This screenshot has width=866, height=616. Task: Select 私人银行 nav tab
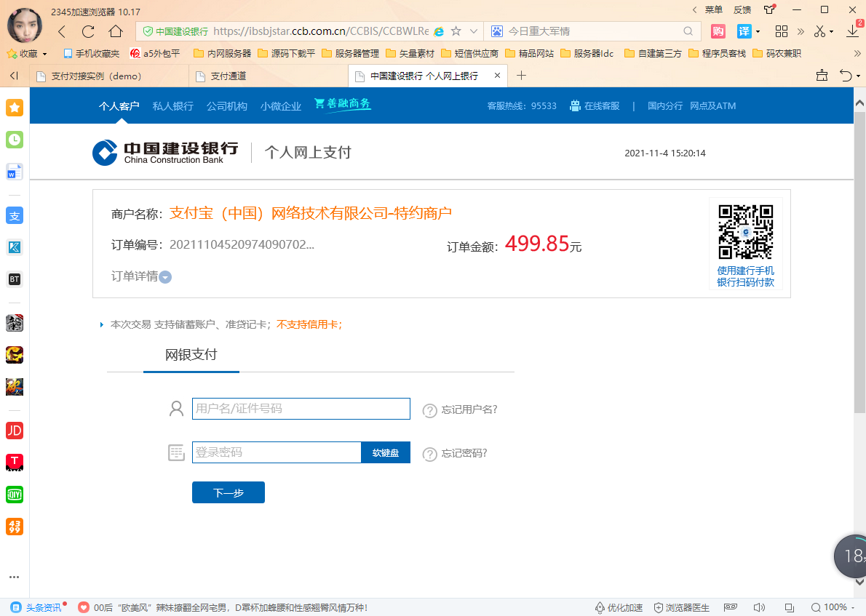click(x=173, y=106)
